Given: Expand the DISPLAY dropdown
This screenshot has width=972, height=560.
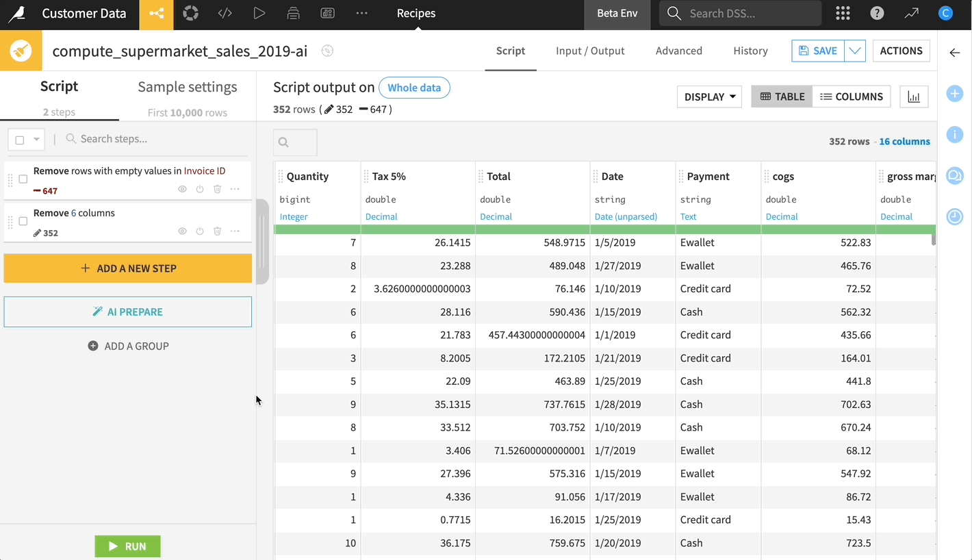Looking at the screenshot, I should coord(709,97).
